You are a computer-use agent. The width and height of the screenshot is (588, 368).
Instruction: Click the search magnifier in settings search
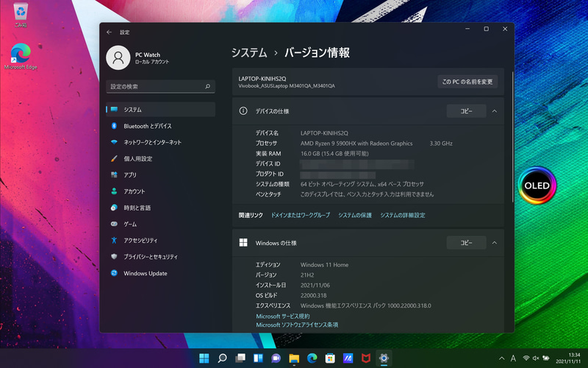tap(208, 86)
